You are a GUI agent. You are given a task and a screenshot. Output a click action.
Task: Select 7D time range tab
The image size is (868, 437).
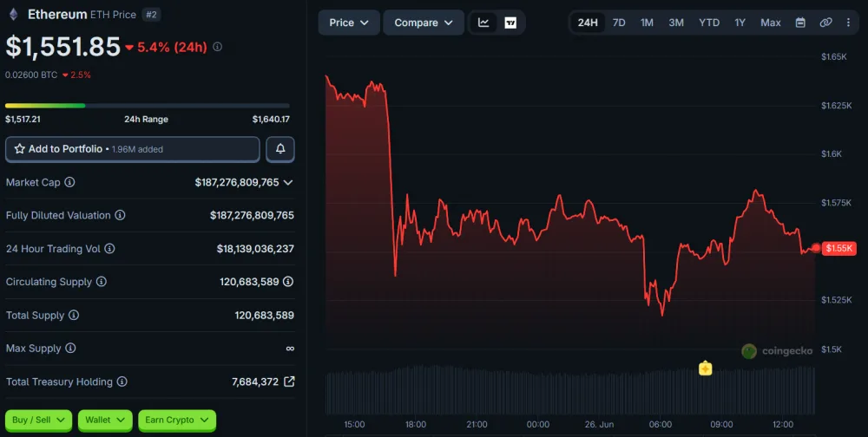coord(619,23)
